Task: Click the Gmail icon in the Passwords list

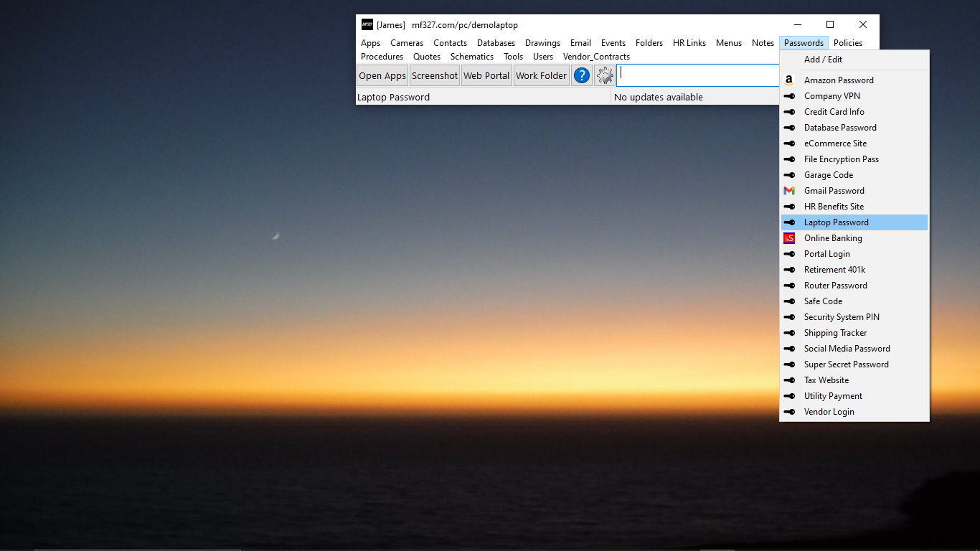Action: pyautogui.click(x=789, y=190)
